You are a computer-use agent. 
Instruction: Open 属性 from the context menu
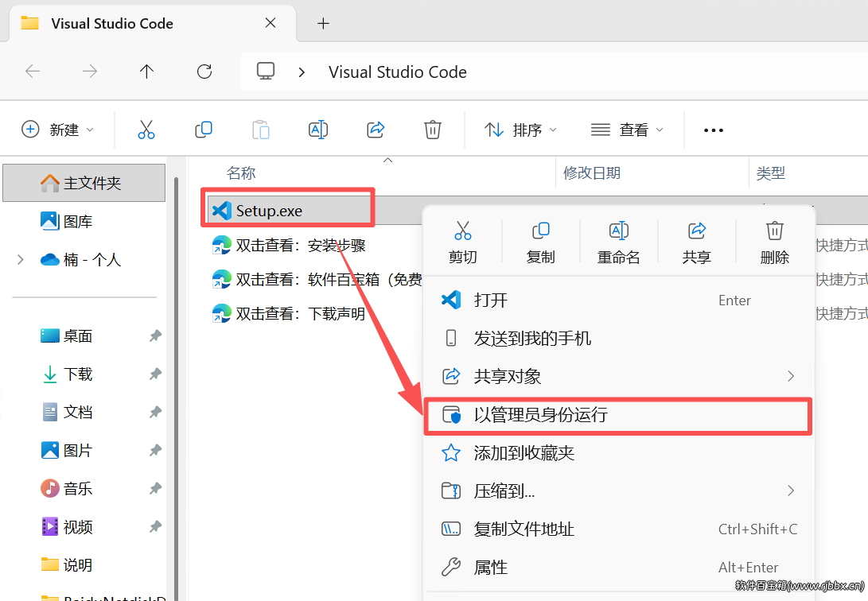click(619, 568)
